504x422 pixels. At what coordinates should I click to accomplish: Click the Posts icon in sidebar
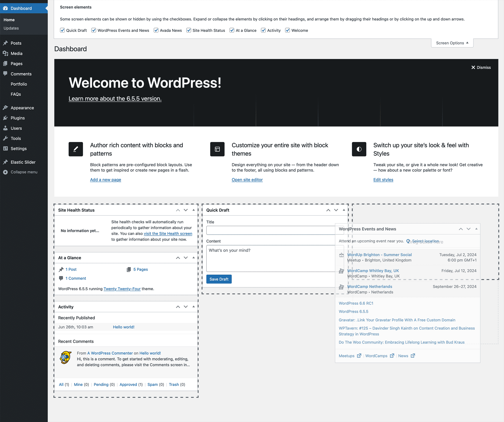(x=6, y=43)
